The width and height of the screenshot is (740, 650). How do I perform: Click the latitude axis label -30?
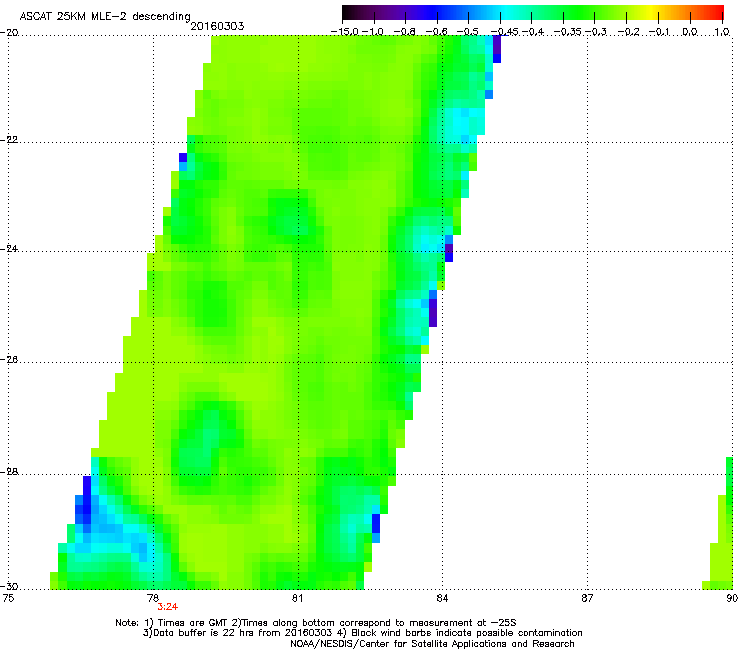coord(9,586)
